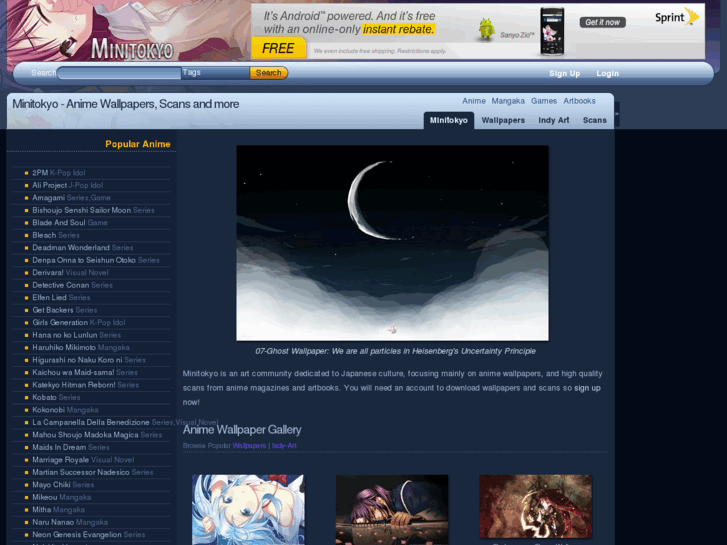The width and height of the screenshot is (727, 545).
Task: Open the 07-Ghost Wallpaper caption link
Action: pos(395,351)
